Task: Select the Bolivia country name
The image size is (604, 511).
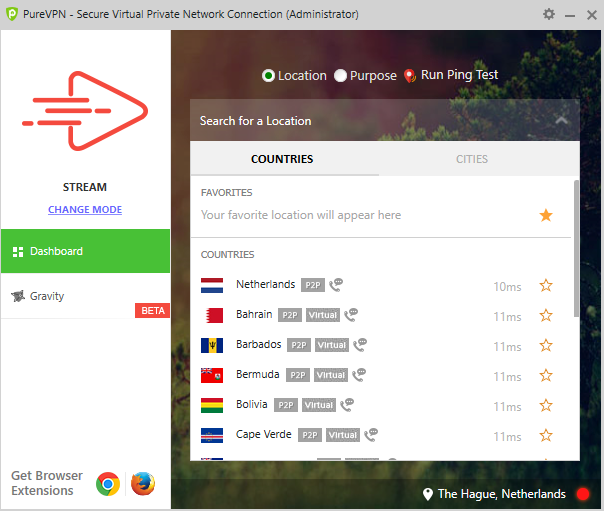Action: coord(252,405)
